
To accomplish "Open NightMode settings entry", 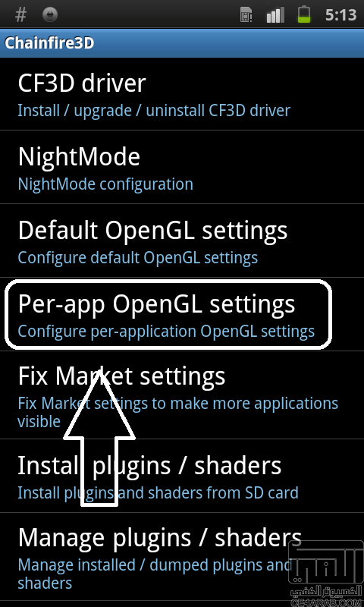I will (182, 167).
